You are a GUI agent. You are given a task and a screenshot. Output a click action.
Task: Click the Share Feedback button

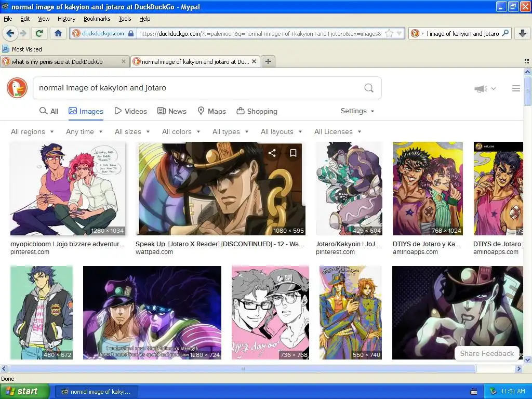point(487,353)
